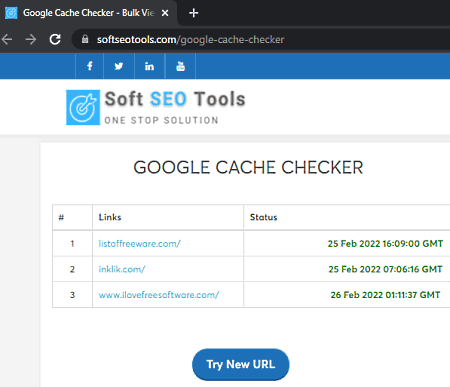Screen dimensions: 450x387
Task: Click the Soft SEO Tools target logo image
Action: [x=83, y=107]
